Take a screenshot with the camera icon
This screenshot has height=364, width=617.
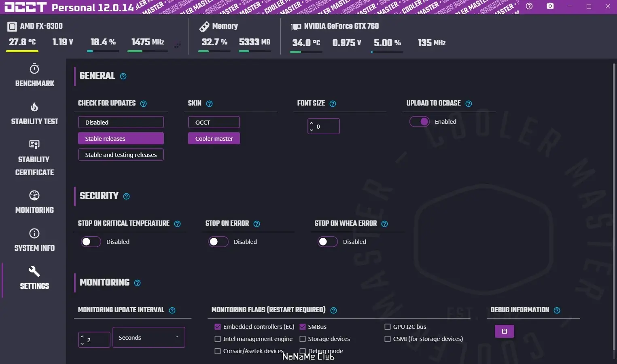click(550, 6)
